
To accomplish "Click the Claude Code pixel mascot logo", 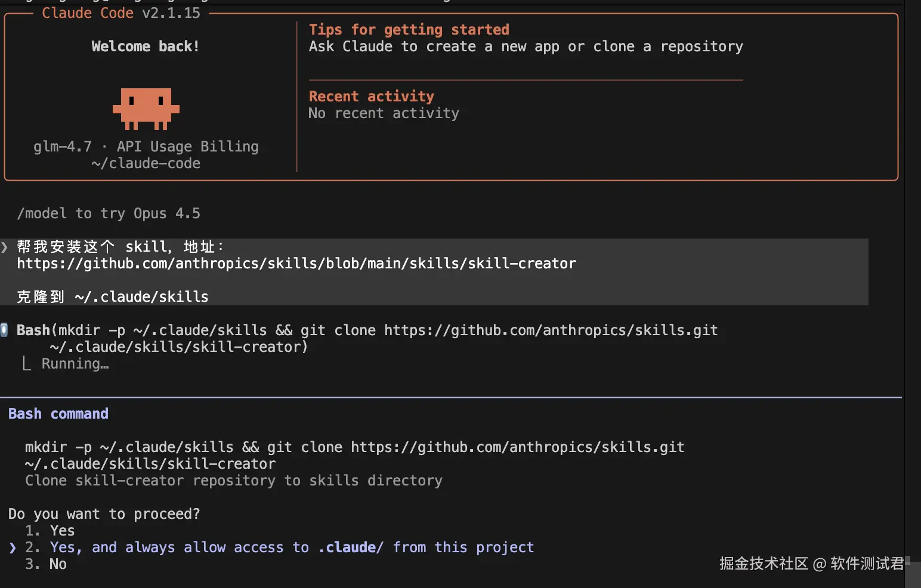I will pos(146,109).
